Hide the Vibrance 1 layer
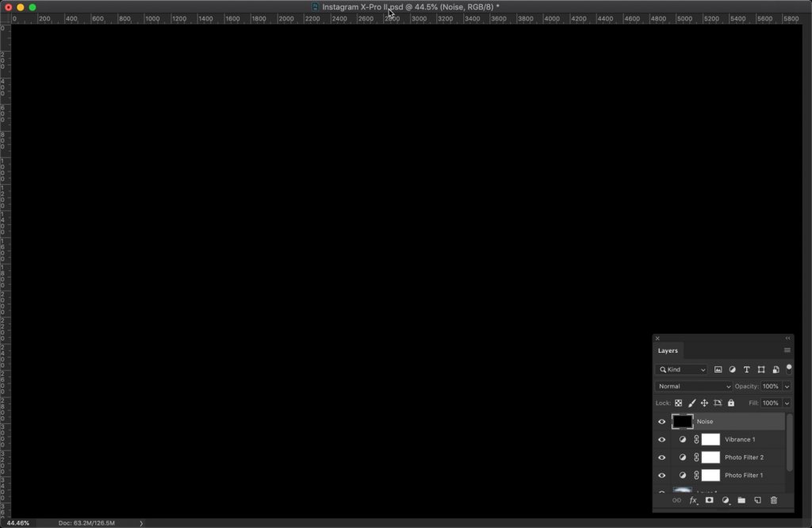 (x=661, y=439)
